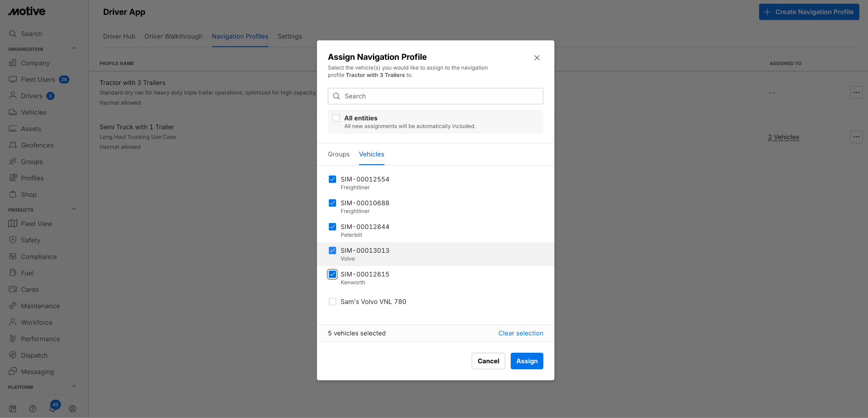Click the Groups people icon
Image resolution: width=868 pixels, height=418 pixels.
point(13,162)
